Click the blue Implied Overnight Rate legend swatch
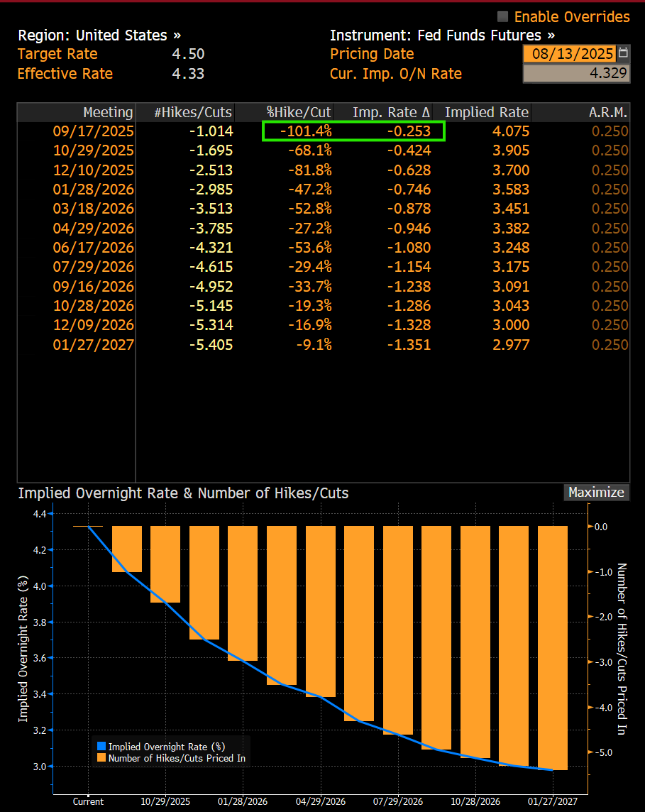The width and height of the screenshot is (645, 812). [101, 746]
